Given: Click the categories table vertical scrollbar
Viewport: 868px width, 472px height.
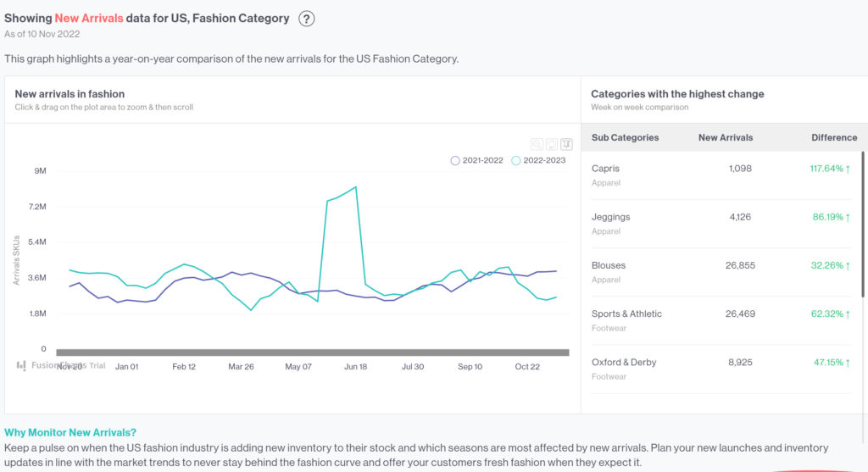Looking at the screenshot, I should [x=863, y=225].
